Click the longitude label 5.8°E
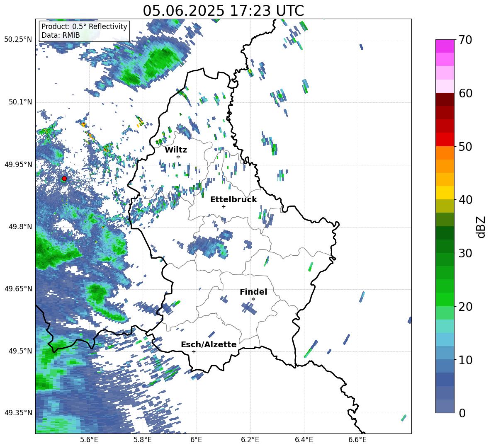The height and width of the screenshot is (448, 491). point(143,440)
